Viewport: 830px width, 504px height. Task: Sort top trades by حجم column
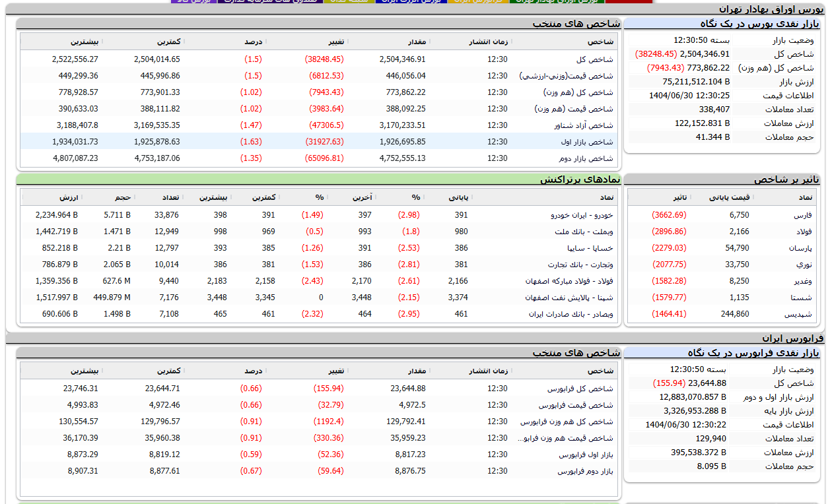pos(123,197)
